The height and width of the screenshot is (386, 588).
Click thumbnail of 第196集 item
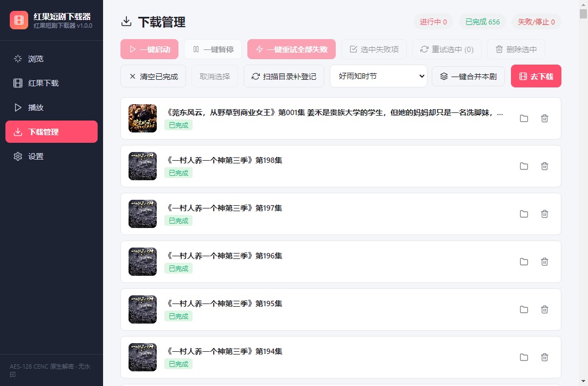143,261
